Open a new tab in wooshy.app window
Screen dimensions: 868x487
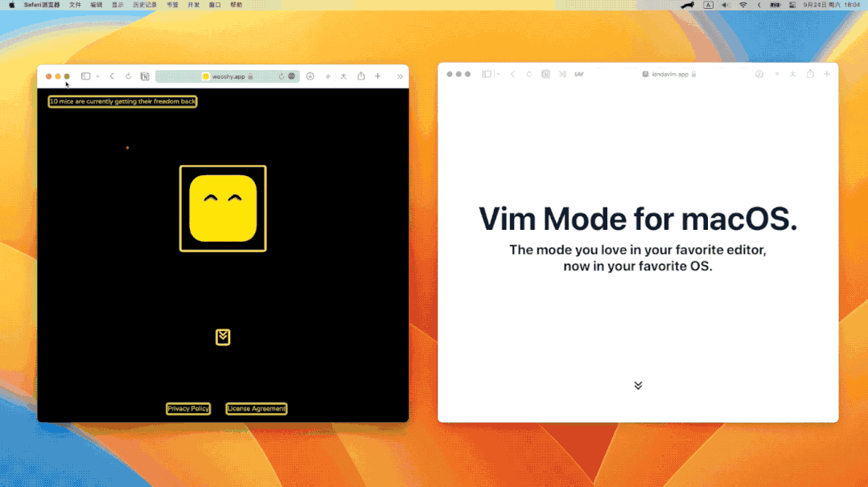(x=377, y=76)
